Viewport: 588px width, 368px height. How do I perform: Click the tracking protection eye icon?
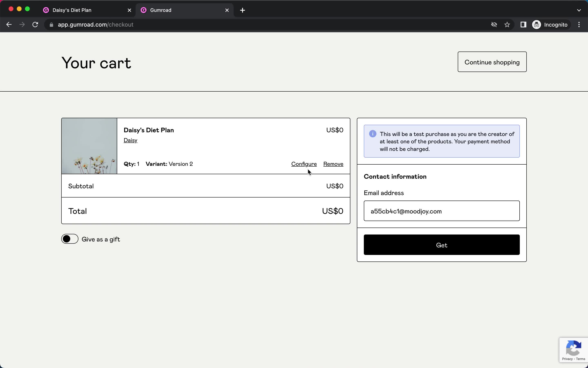coord(494,25)
